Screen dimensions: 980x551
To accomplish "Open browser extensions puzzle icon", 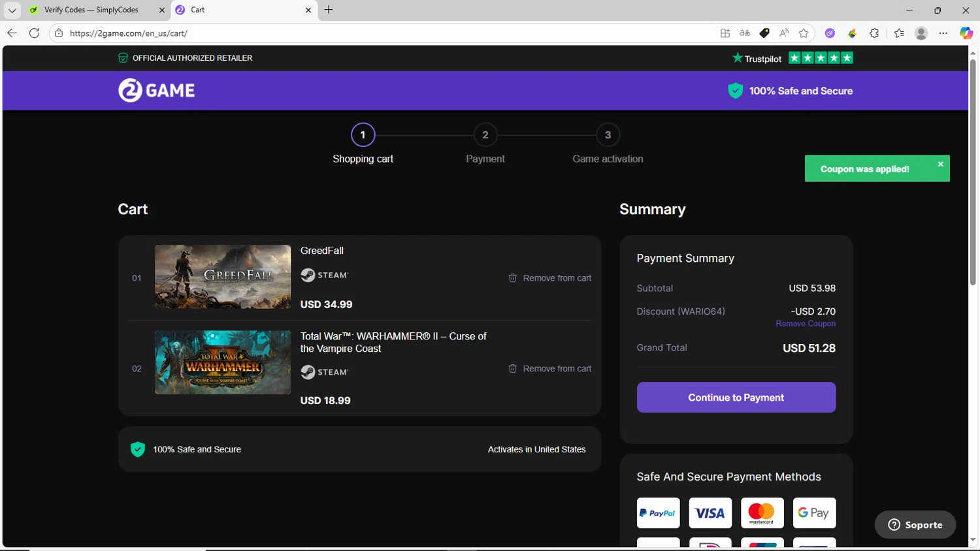I will (874, 33).
